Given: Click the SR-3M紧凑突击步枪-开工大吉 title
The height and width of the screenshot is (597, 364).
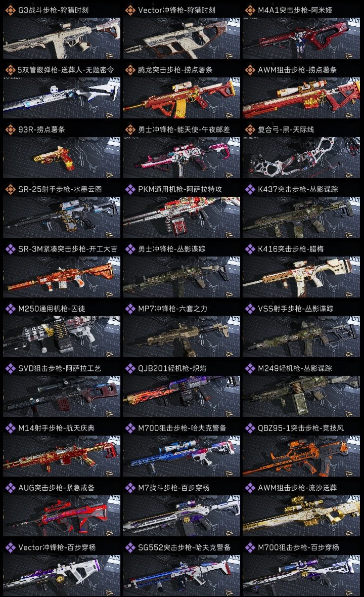Looking at the screenshot, I should pyautogui.click(x=68, y=249).
